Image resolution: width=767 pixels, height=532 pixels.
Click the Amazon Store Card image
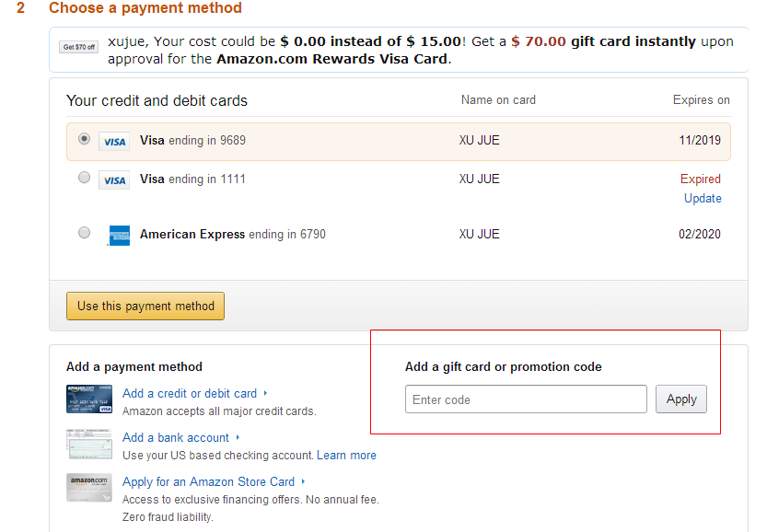pyautogui.click(x=89, y=488)
